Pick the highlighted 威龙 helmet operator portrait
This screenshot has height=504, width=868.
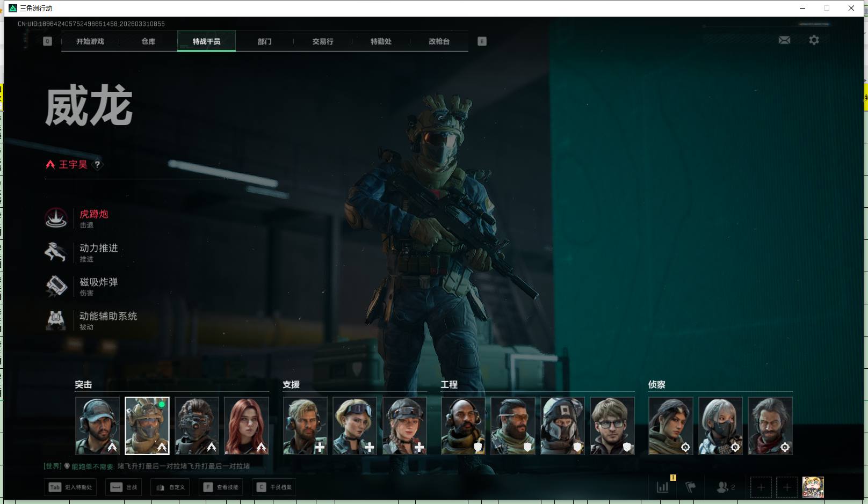click(147, 426)
